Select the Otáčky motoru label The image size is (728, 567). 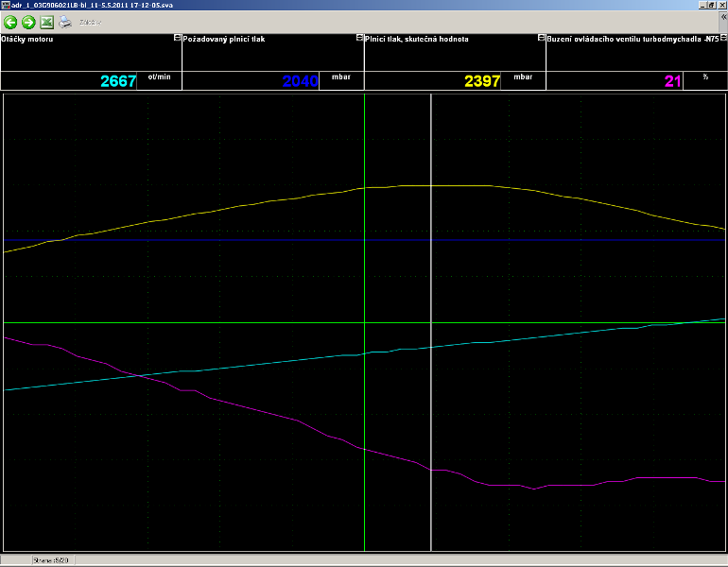(26, 39)
